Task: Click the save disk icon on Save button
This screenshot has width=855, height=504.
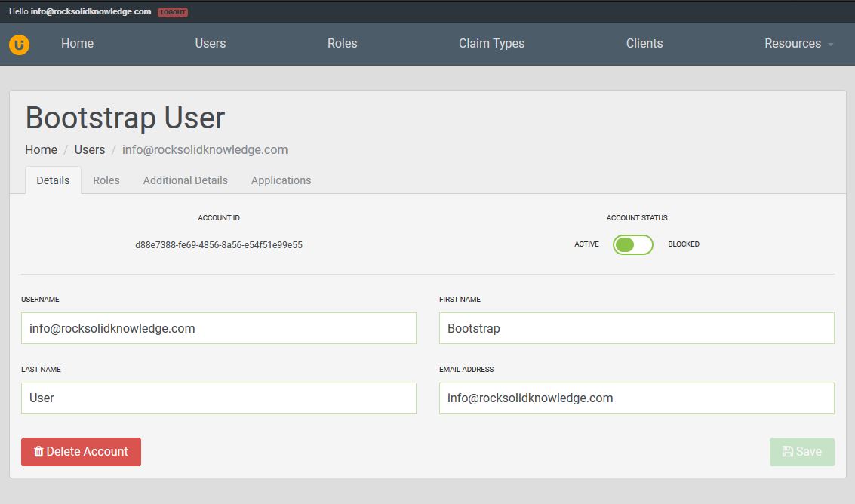Action: pyautogui.click(x=787, y=451)
